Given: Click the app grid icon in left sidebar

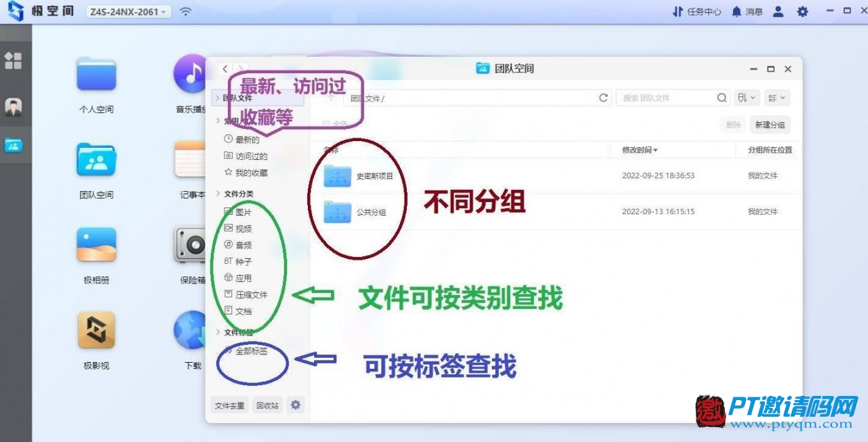Looking at the screenshot, I should point(14,61).
